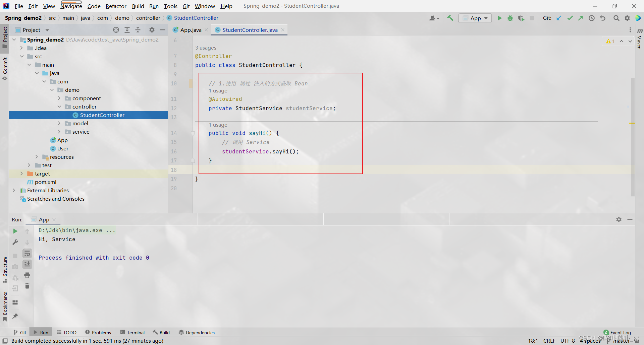
Task: Show Git history clock icon
Action: point(592,18)
